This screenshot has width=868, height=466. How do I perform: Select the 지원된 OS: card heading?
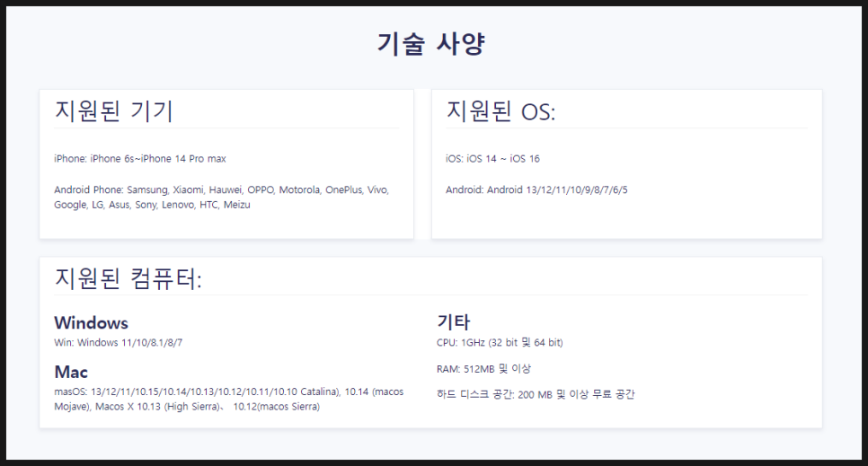coord(500,110)
